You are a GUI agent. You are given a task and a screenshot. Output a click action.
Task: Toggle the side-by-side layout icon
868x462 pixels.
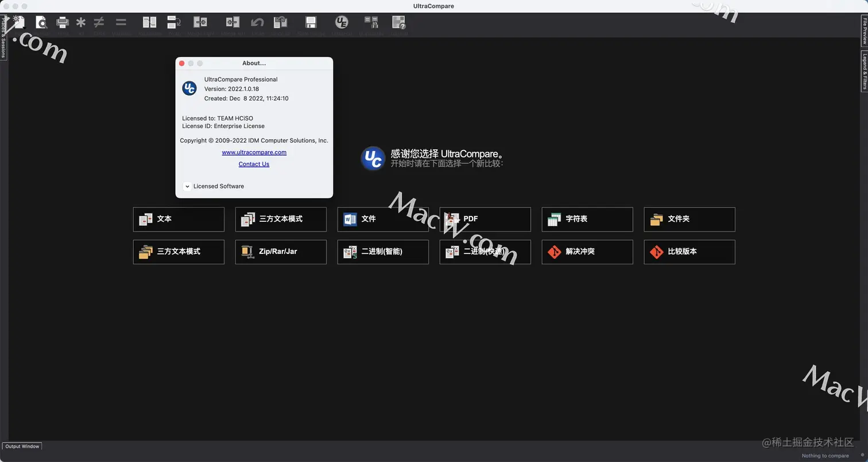pyautogui.click(x=149, y=22)
